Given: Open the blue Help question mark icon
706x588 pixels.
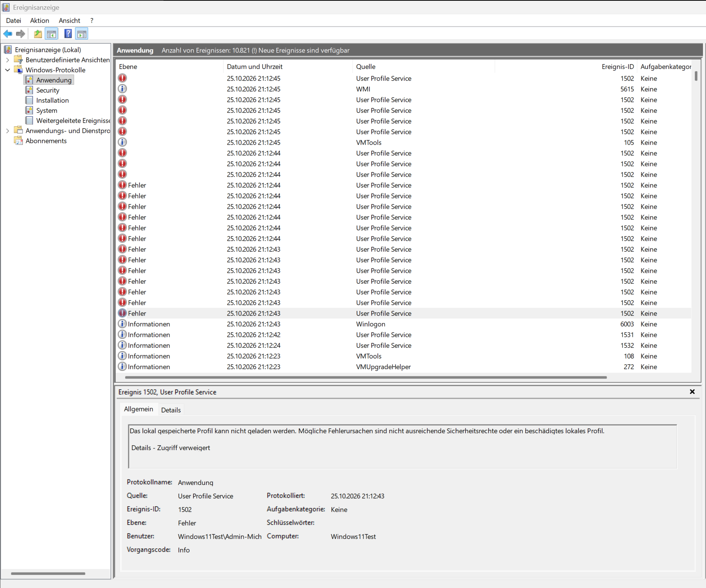Looking at the screenshot, I should pyautogui.click(x=68, y=34).
